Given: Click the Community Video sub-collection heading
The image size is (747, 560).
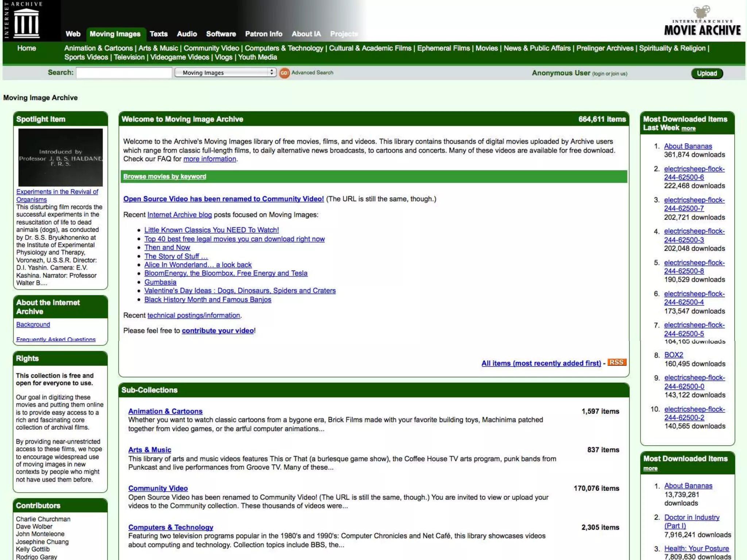Looking at the screenshot, I should (x=158, y=489).
